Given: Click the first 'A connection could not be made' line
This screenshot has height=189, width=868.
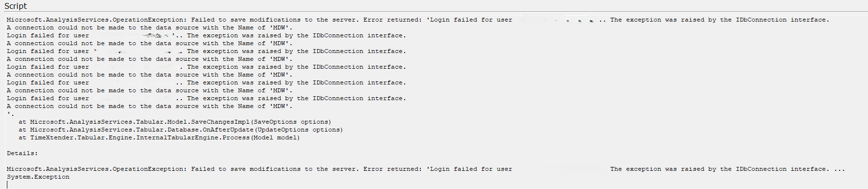Looking at the screenshot, I should pyautogui.click(x=149, y=27).
